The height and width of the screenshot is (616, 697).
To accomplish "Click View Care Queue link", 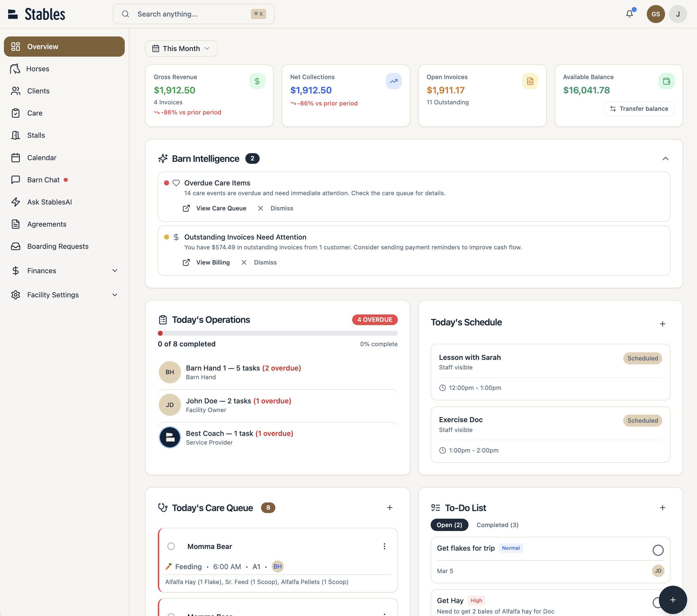I will coord(214,208).
